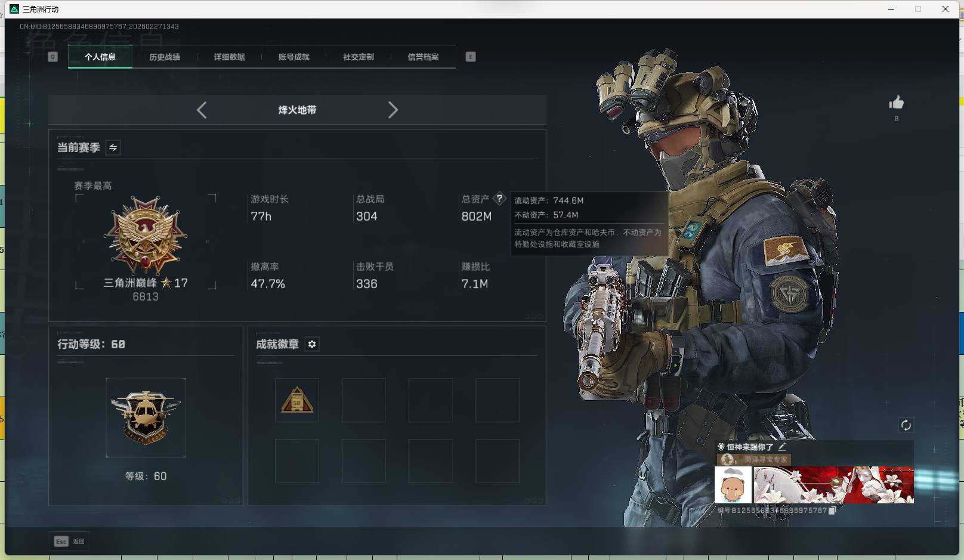Copy account number with copy icon
The width and height of the screenshot is (964, 560).
click(x=832, y=511)
